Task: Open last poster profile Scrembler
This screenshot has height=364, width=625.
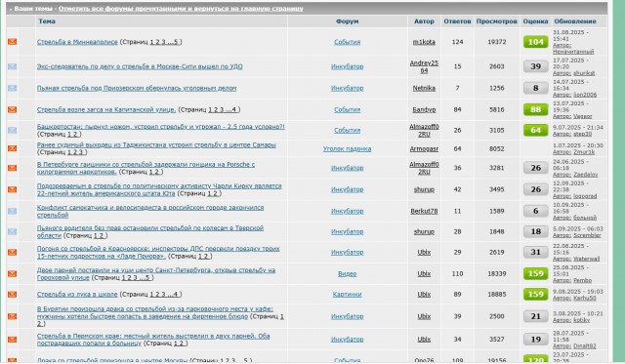Action: tap(587, 235)
